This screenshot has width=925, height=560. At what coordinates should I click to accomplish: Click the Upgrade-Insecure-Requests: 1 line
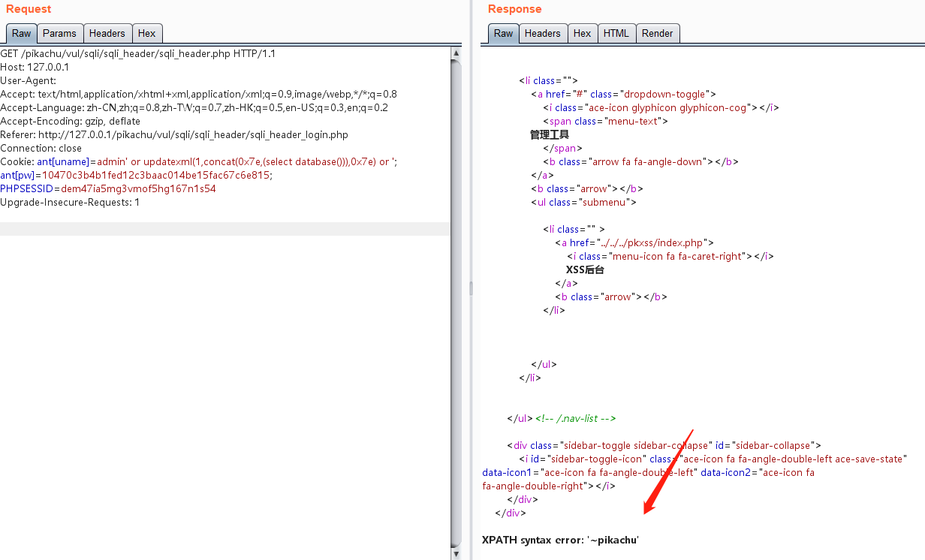pyautogui.click(x=70, y=202)
